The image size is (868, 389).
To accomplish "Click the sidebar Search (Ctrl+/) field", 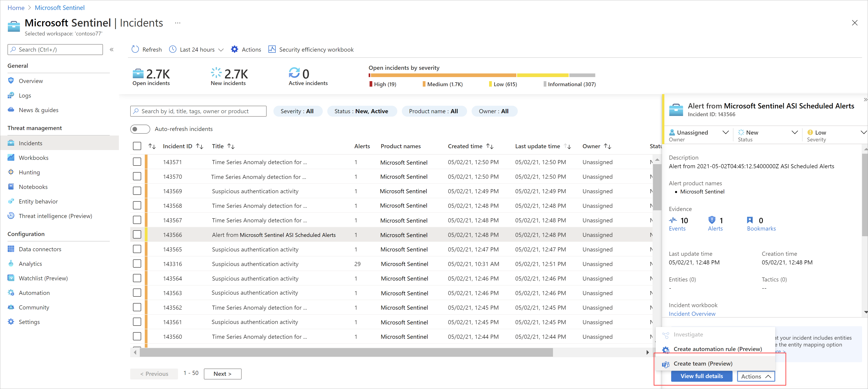I will click(55, 50).
